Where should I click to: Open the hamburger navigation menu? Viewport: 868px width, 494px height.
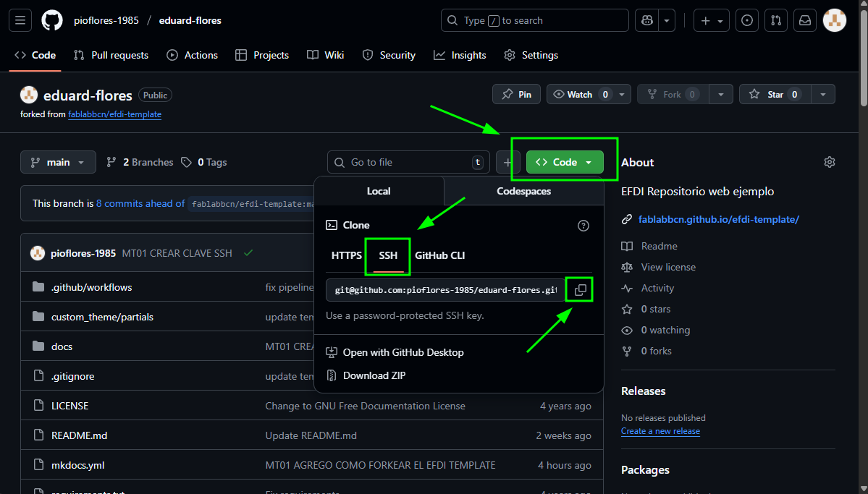pyautogui.click(x=20, y=20)
